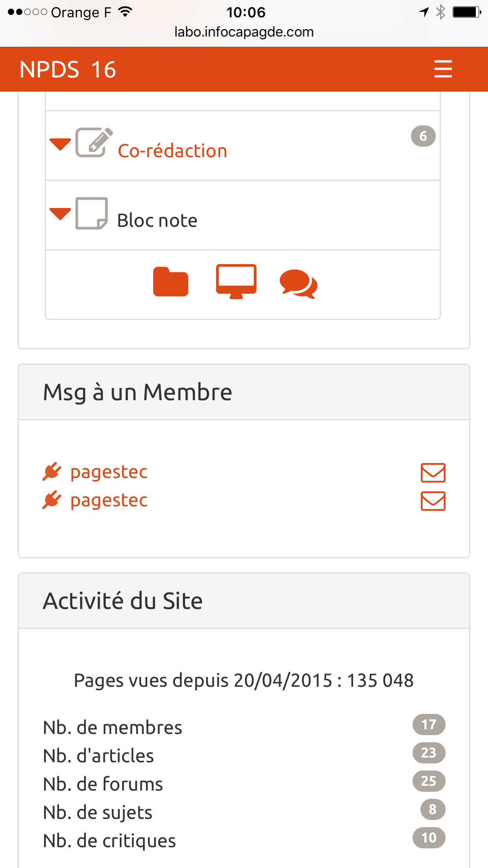The height and width of the screenshot is (868, 488).
Task: Click the Co-rédaction count badge 6
Action: 423,136
